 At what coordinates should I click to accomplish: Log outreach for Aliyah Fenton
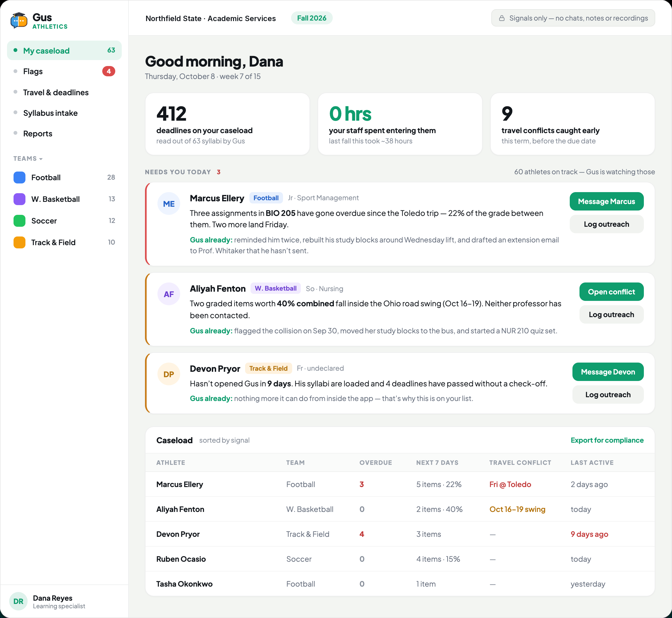[611, 314]
